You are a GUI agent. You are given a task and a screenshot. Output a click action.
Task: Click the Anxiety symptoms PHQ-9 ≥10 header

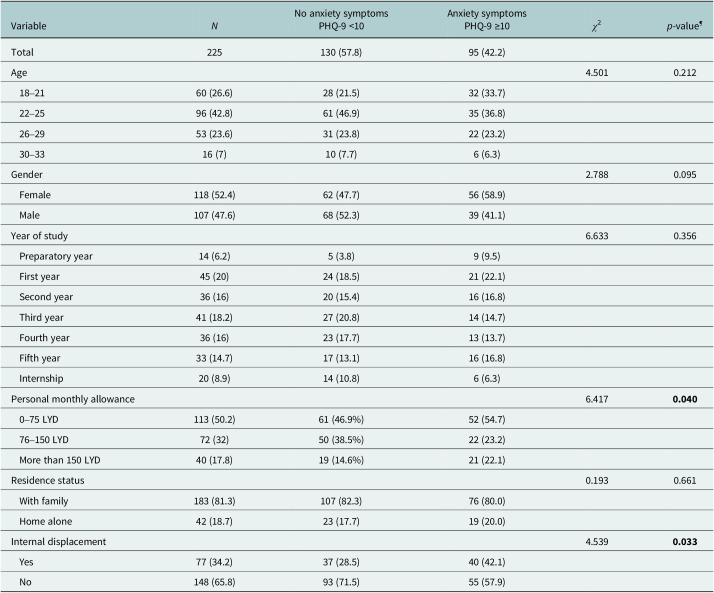487,20
